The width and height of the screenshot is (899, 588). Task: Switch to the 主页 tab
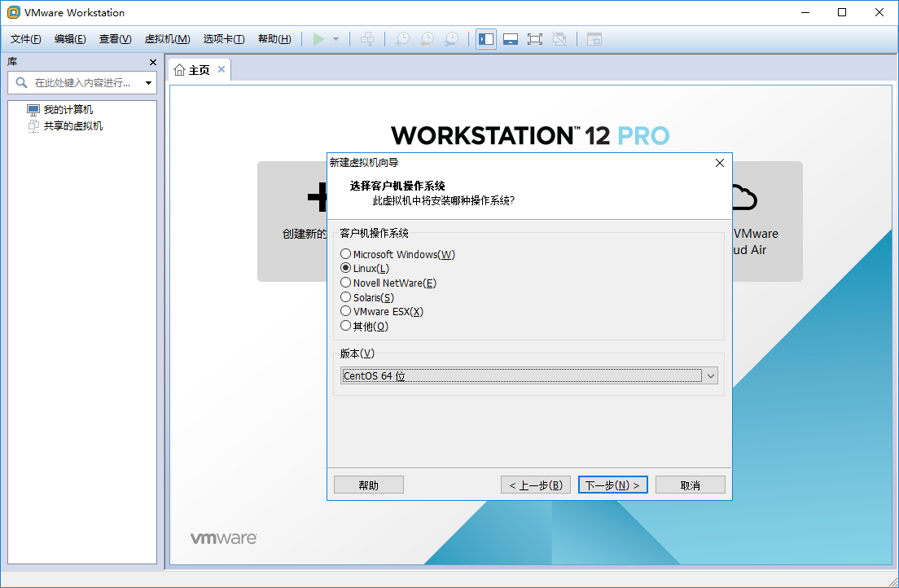point(199,70)
